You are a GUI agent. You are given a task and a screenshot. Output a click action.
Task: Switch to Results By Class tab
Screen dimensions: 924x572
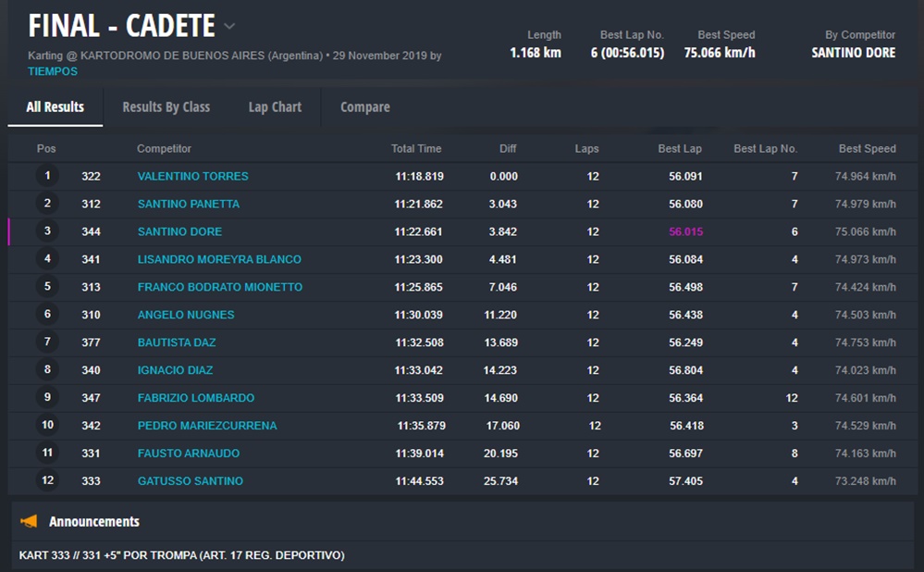[166, 107]
